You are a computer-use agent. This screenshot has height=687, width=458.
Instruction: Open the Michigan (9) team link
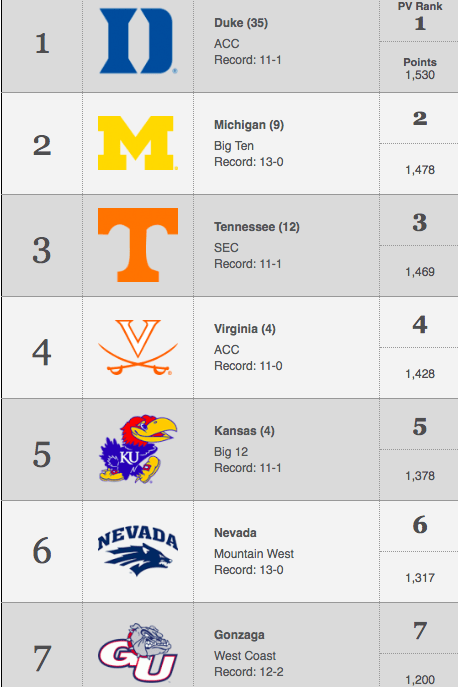coord(249,125)
